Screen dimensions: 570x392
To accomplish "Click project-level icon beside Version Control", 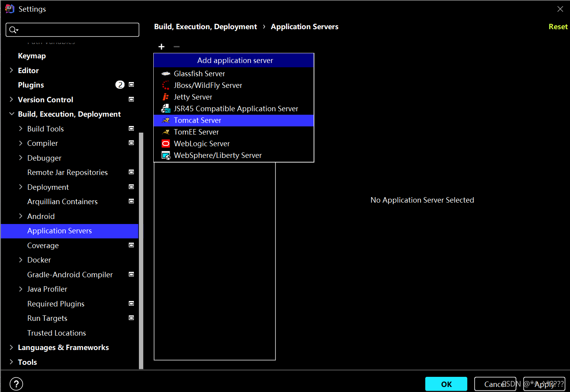I will tap(132, 99).
